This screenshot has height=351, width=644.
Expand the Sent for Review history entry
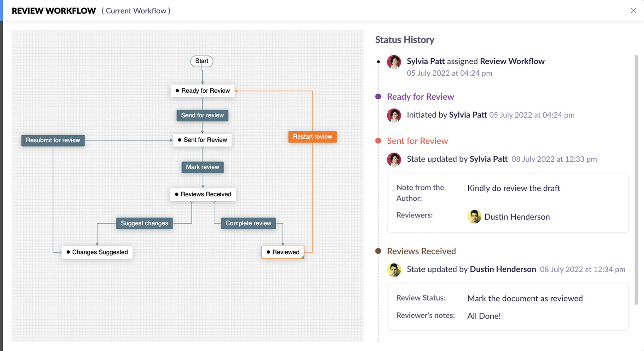click(417, 141)
